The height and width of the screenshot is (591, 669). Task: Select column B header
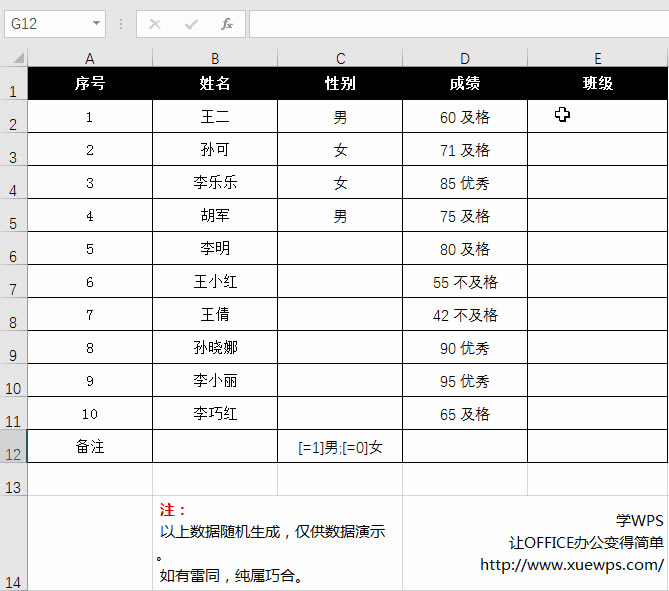click(x=215, y=58)
